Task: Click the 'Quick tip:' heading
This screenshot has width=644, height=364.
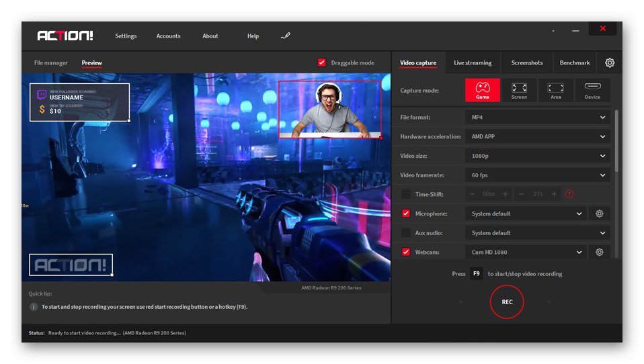Action: click(40, 293)
